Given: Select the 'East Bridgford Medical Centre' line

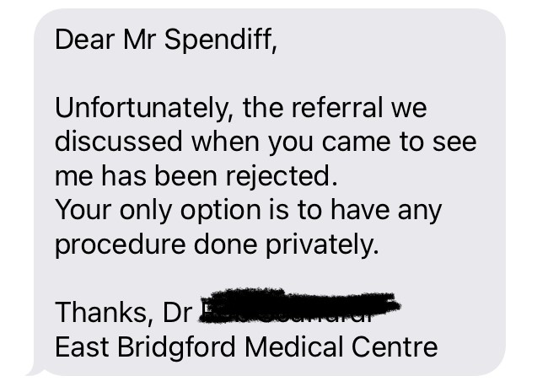Looking at the screenshot, I should click(x=246, y=347).
